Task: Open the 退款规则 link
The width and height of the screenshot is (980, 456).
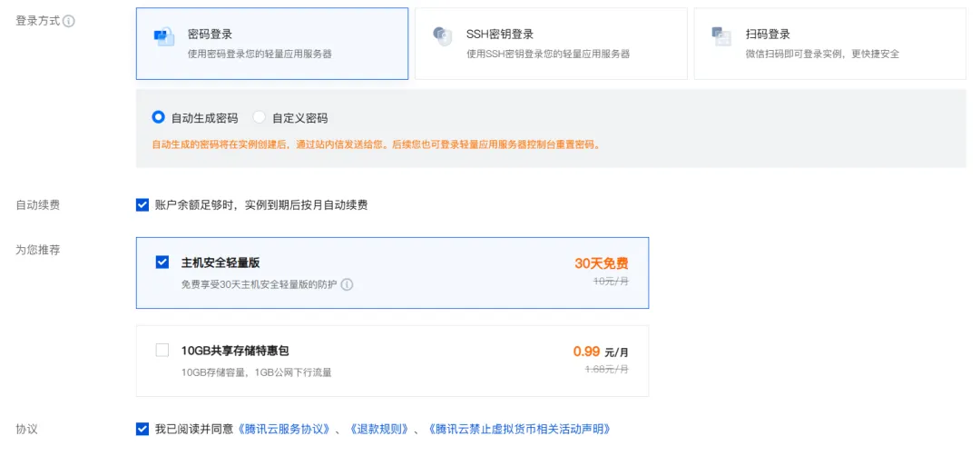Action: (378, 429)
